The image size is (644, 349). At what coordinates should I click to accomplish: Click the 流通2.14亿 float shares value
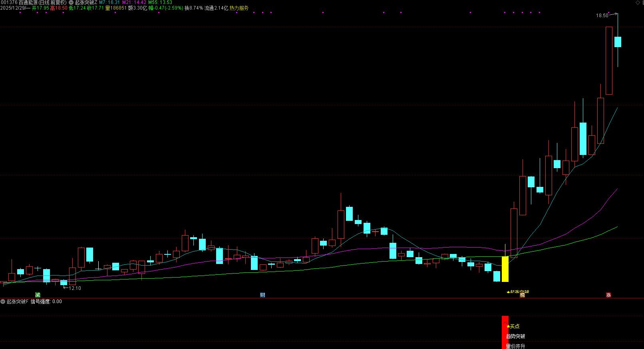[216, 8]
